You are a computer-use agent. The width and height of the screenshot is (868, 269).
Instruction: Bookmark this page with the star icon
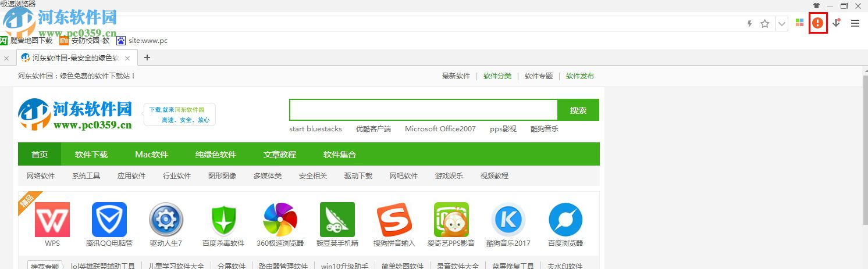765,24
